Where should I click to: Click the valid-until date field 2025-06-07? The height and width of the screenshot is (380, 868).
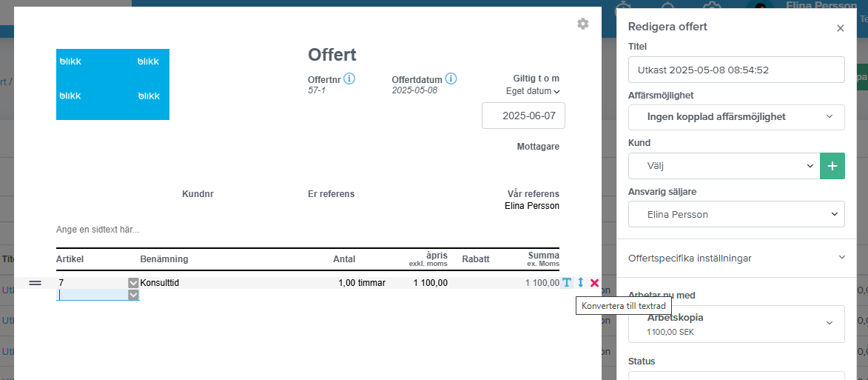click(x=523, y=116)
